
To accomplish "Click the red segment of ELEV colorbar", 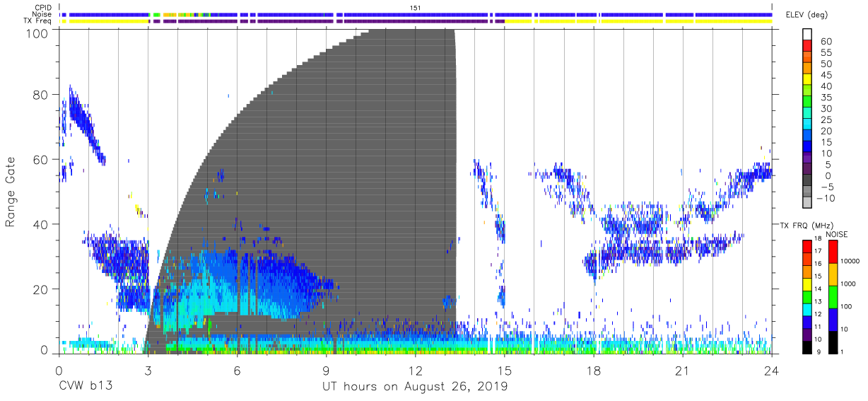I will [808, 45].
